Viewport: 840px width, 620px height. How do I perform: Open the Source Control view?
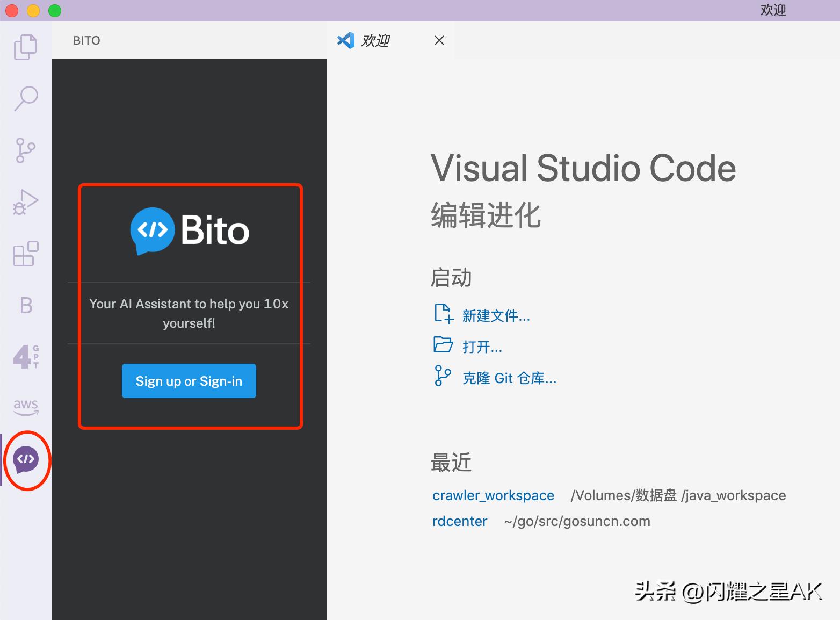click(25, 150)
